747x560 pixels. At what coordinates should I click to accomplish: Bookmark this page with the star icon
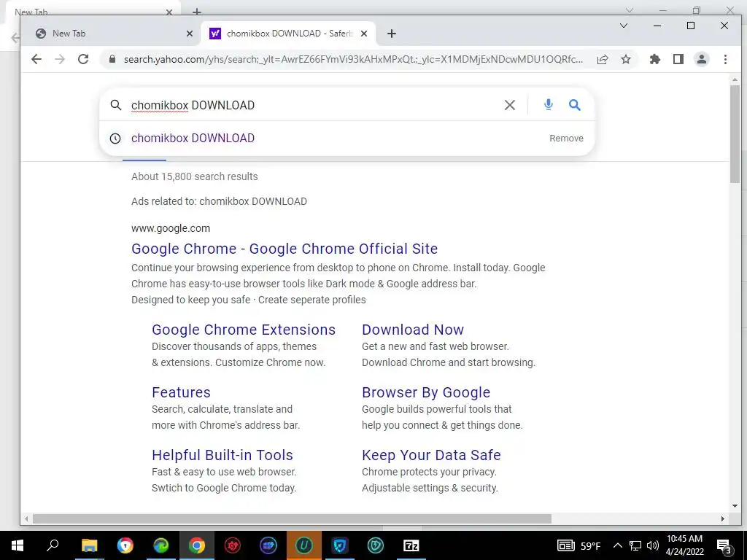[x=626, y=59]
